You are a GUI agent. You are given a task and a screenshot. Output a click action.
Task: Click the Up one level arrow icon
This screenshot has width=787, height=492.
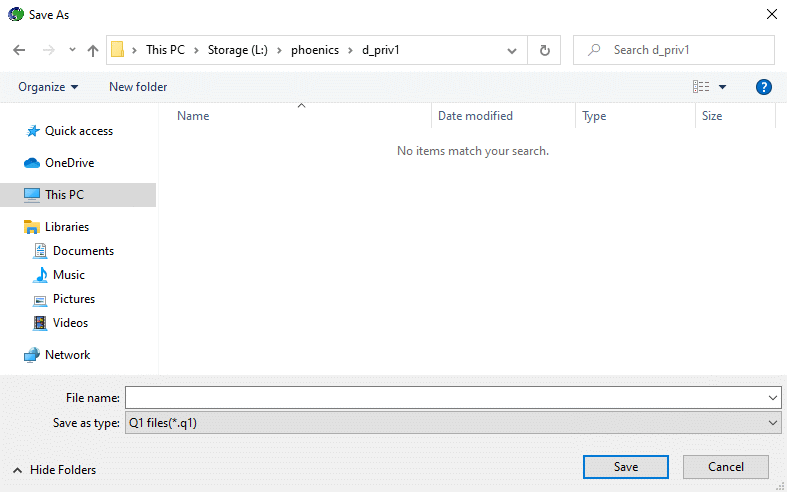tap(93, 50)
